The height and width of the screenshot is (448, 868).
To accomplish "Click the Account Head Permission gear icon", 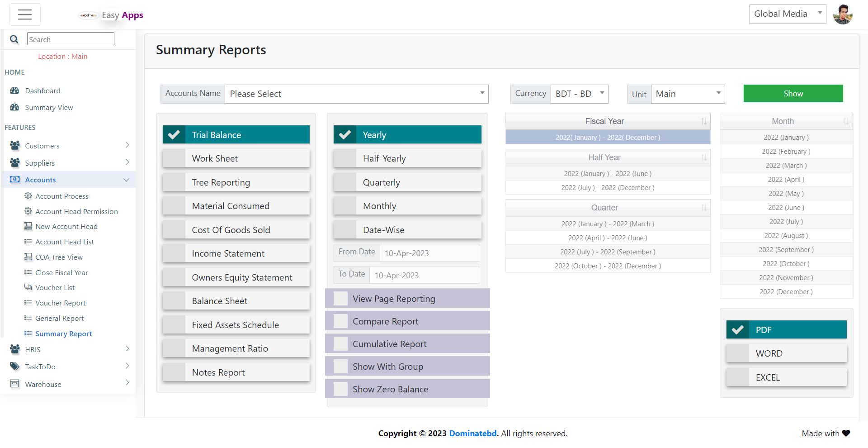I will [28, 211].
